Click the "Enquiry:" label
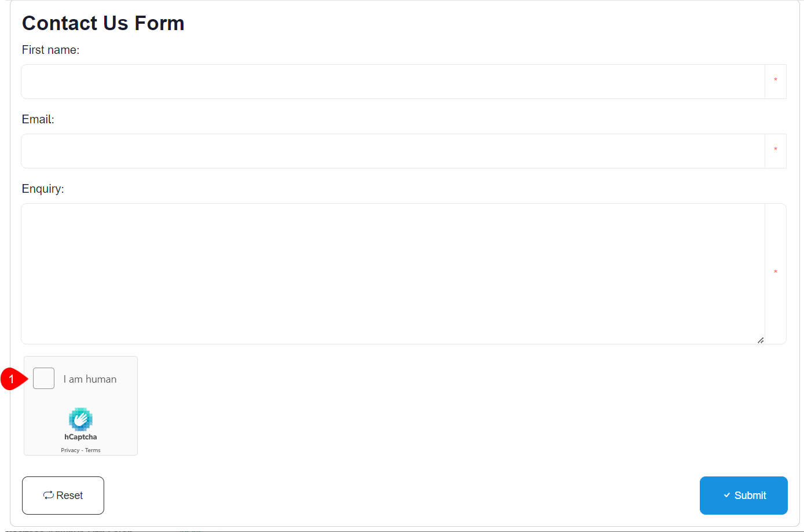This screenshot has width=804, height=532. [x=43, y=189]
